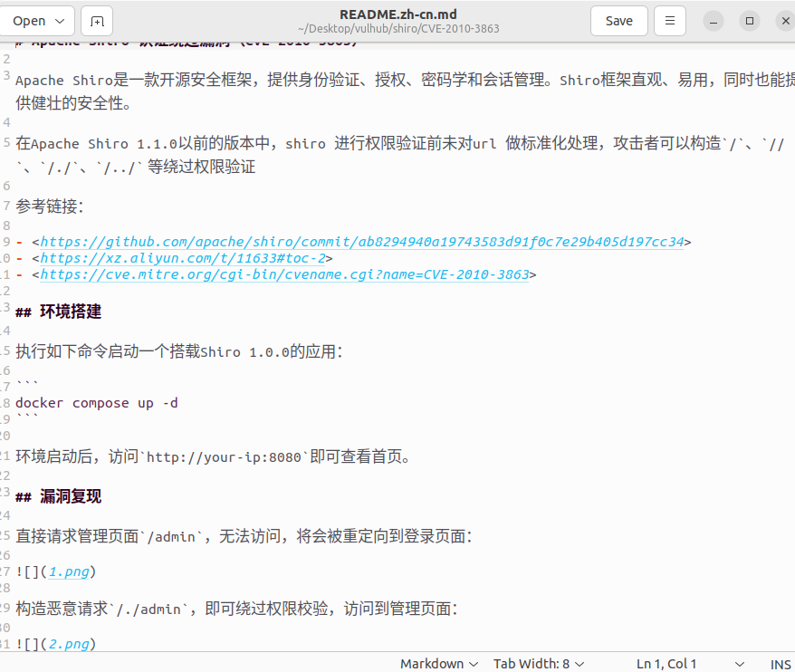Viewport: 795px width, 672px height.
Task: Click the line 直接请求管理页面 /admin
Action: [x=244, y=536]
